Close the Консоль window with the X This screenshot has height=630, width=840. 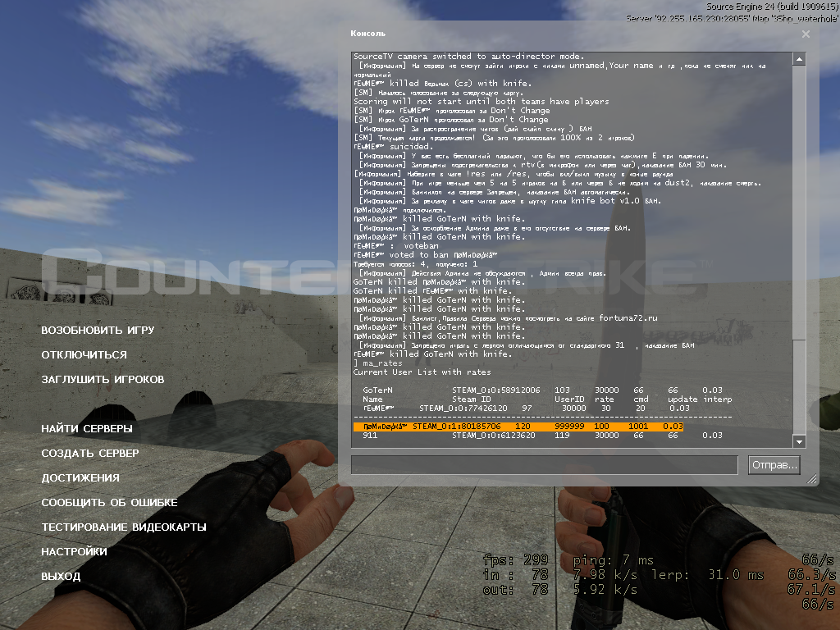click(x=806, y=34)
